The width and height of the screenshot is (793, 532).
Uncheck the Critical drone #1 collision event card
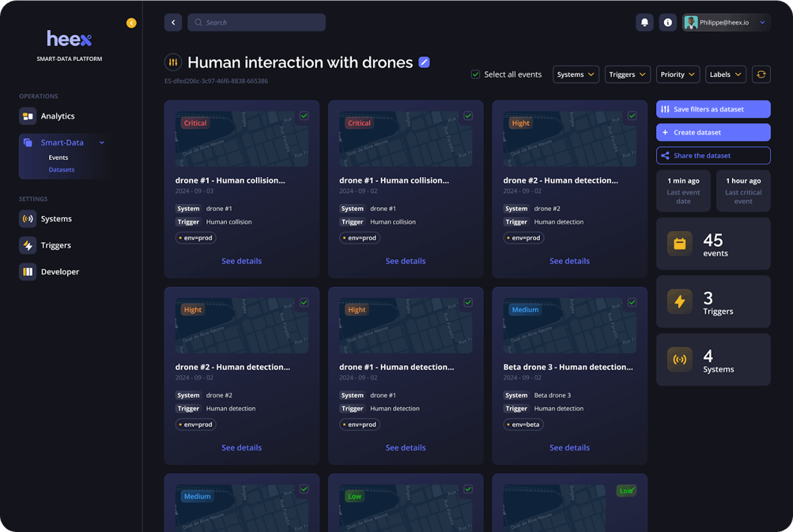click(304, 116)
